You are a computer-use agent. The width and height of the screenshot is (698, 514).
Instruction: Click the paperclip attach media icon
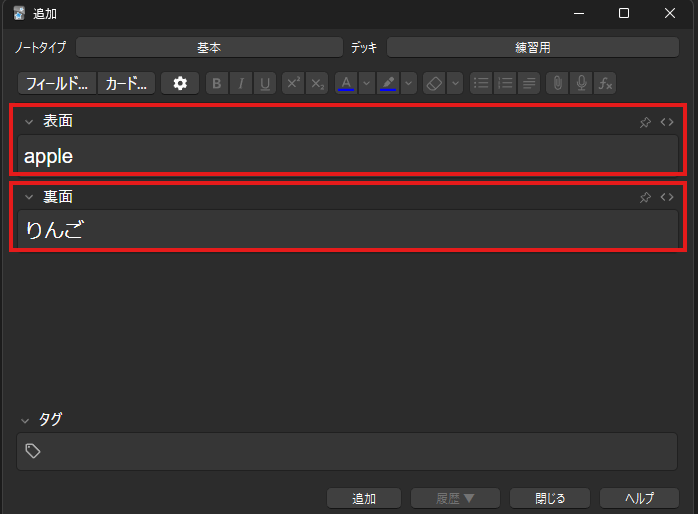point(557,84)
